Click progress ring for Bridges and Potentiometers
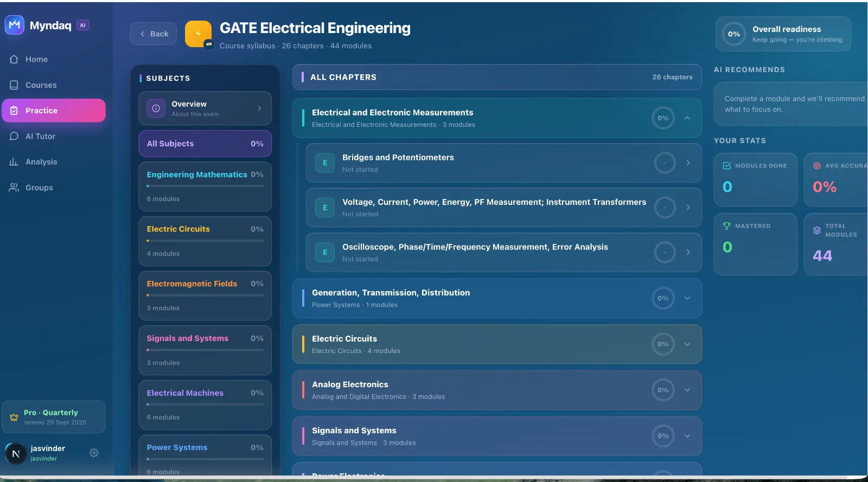This screenshot has width=868, height=482. 665,163
